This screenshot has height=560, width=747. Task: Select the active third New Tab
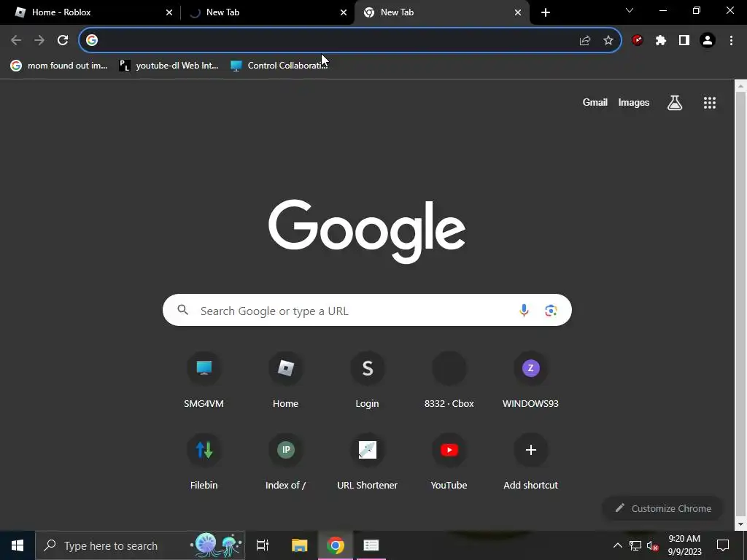click(x=441, y=12)
